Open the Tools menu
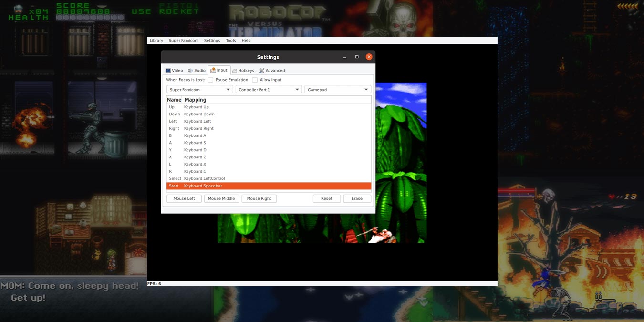 [230, 40]
